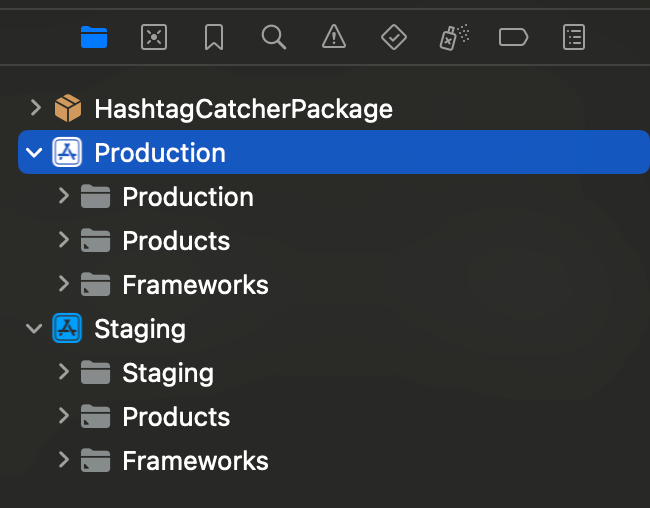Show the Issue navigator warning icon
650x508 pixels.
point(334,36)
